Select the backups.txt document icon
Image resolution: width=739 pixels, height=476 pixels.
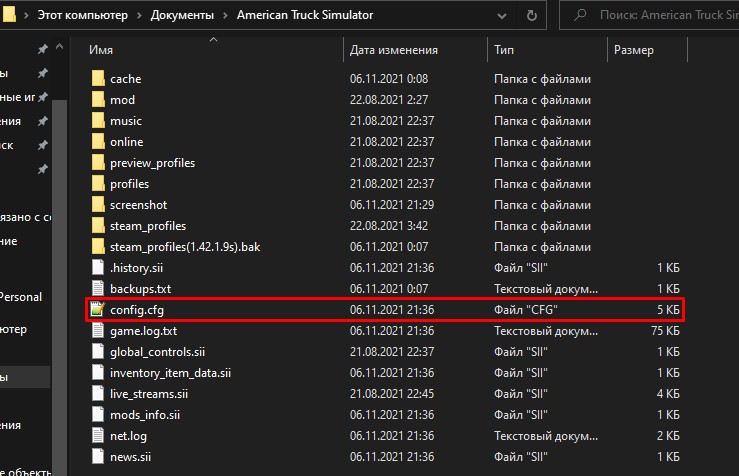point(98,289)
